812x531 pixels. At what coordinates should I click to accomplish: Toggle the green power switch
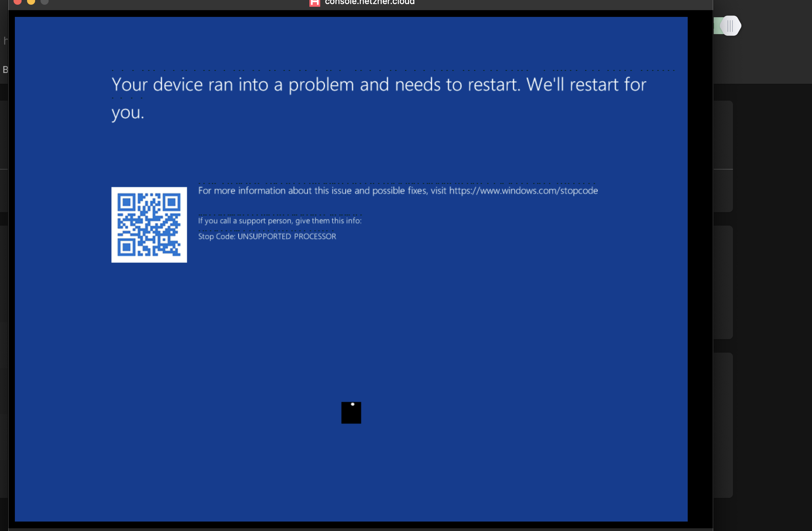tap(718, 26)
